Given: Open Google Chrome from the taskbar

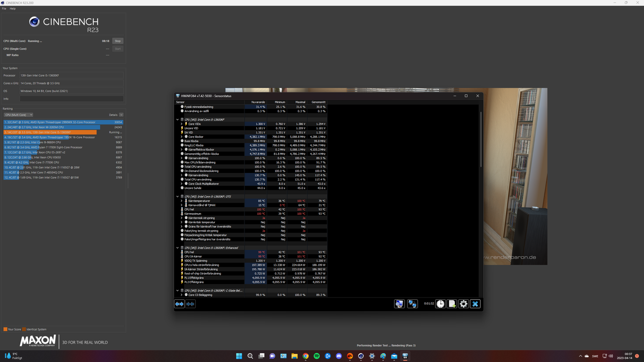Looking at the screenshot, I should 305,356.
